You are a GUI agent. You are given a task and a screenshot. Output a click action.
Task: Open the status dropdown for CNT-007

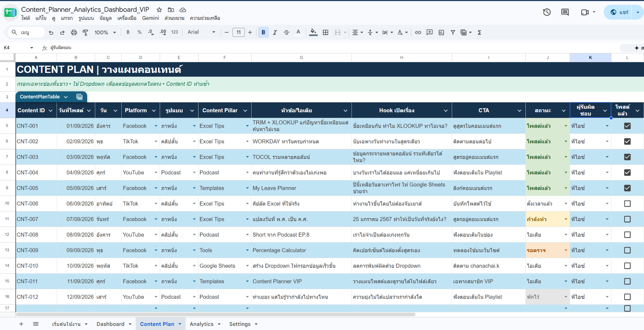pos(566,219)
